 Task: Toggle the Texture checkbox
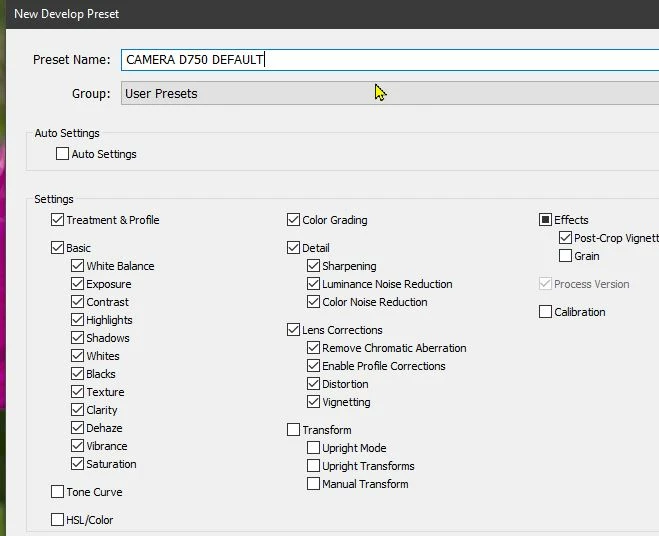[x=77, y=392]
